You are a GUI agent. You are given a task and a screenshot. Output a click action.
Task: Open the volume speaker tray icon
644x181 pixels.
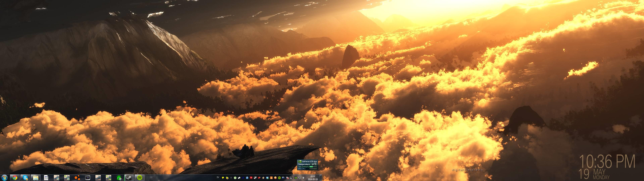[x=303, y=178]
